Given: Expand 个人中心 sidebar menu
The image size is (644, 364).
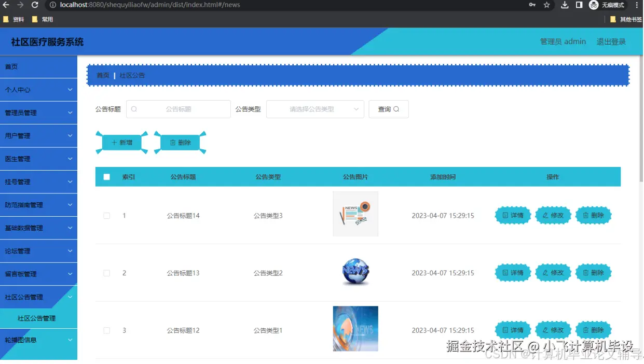Looking at the screenshot, I should pos(38,90).
